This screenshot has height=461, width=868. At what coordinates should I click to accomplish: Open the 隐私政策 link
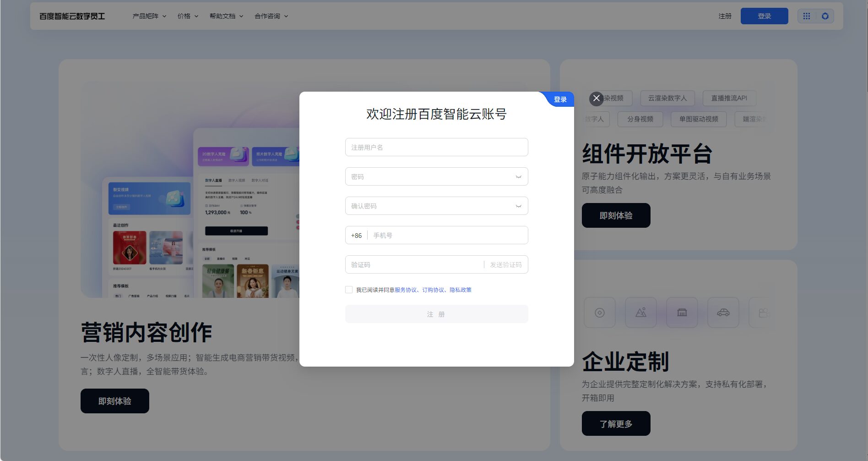coord(461,290)
